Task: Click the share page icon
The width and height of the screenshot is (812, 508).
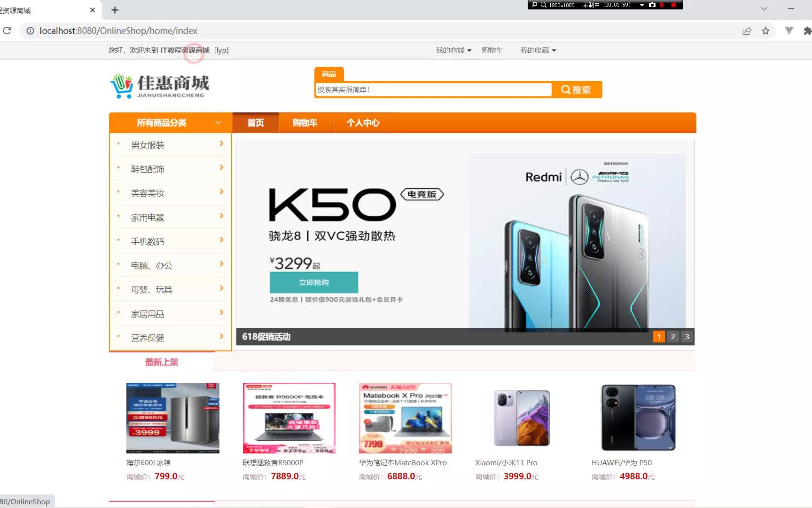Action: [x=747, y=31]
